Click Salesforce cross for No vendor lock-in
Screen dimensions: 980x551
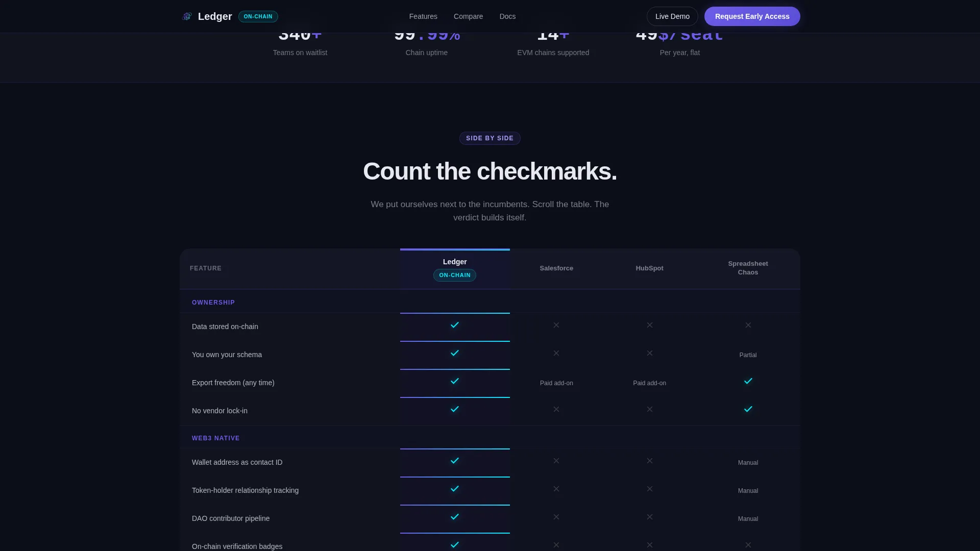tap(556, 409)
